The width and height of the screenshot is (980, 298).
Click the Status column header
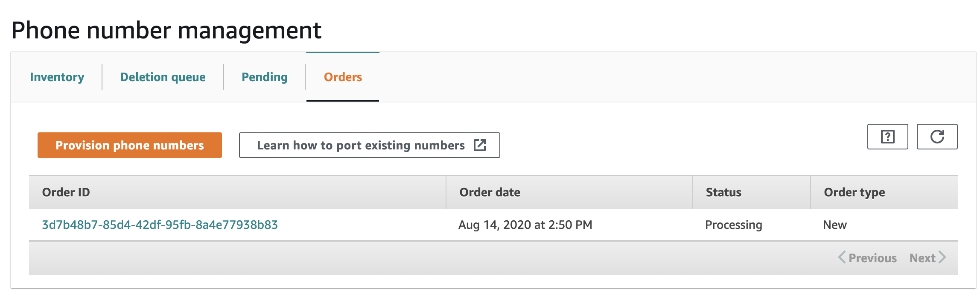tap(723, 193)
